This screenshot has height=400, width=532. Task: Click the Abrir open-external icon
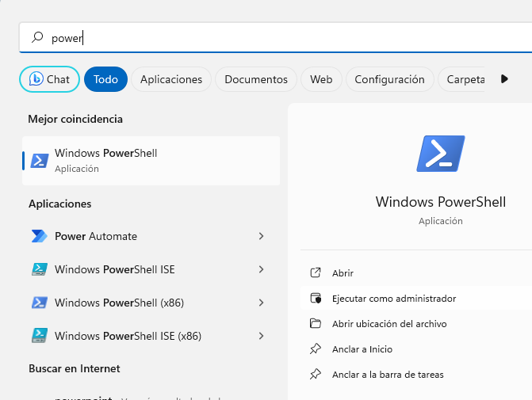tap(316, 272)
